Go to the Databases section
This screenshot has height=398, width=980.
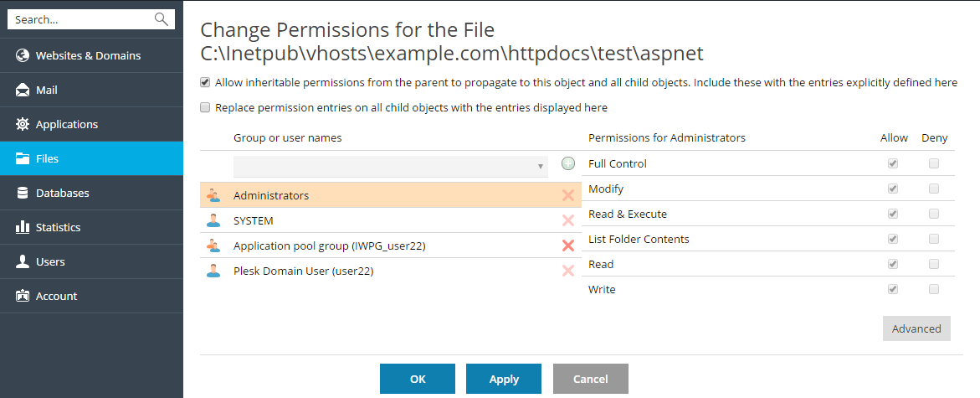coord(62,193)
